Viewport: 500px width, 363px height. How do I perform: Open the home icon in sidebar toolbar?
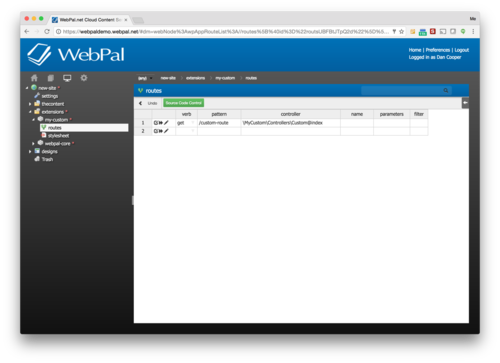coord(34,78)
